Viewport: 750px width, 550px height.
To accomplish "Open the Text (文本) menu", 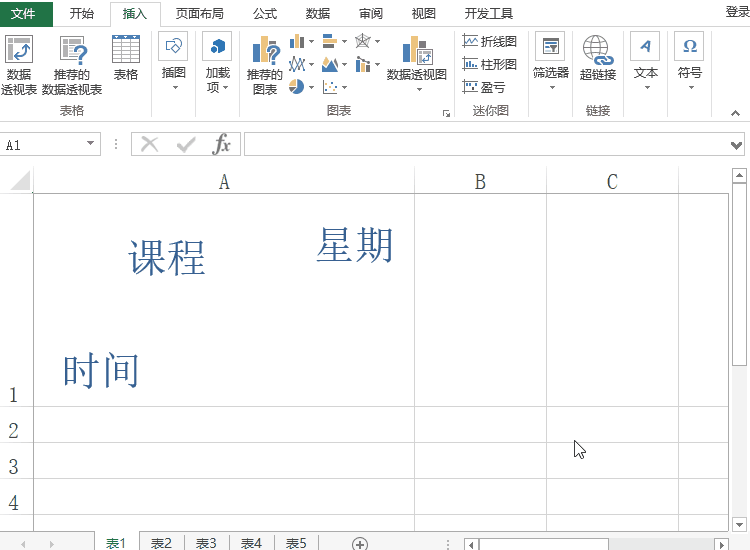I will (x=645, y=61).
